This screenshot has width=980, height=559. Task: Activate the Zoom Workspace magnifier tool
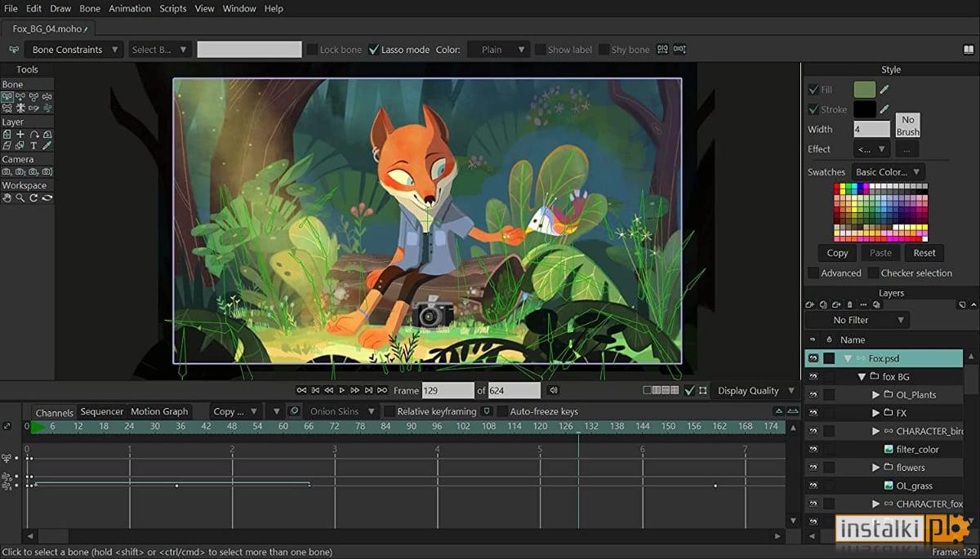click(20, 197)
